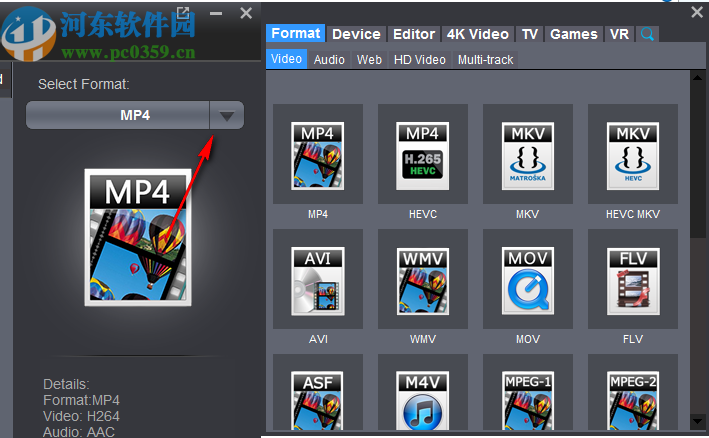Click the Video: H264 detail text
The height and width of the screenshot is (438, 709).
pyautogui.click(x=81, y=416)
